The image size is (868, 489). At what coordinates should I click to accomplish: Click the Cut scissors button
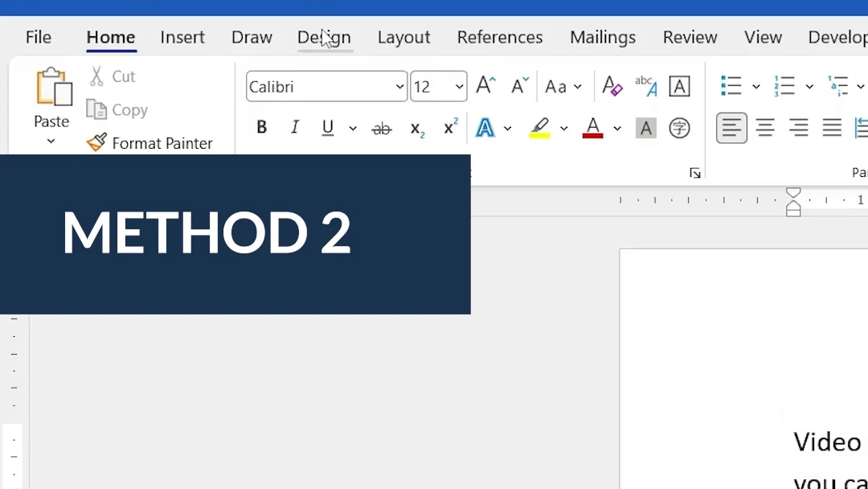(x=112, y=76)
